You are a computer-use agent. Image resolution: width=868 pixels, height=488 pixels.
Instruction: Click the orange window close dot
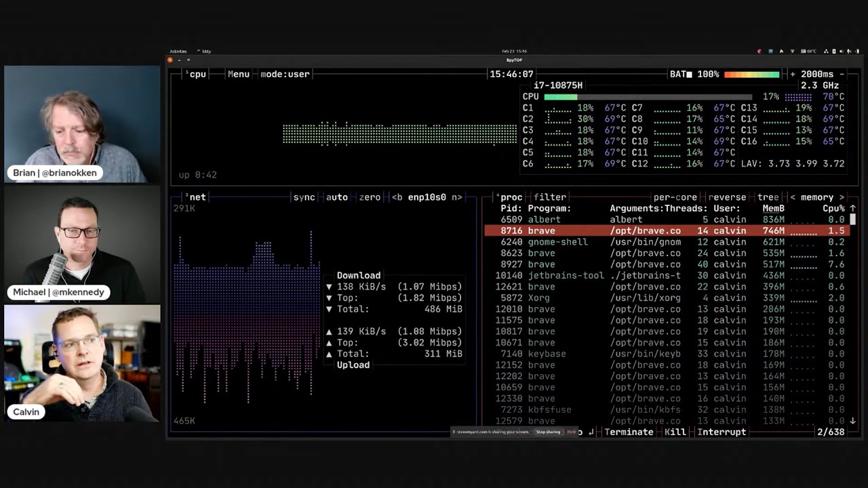170,60
